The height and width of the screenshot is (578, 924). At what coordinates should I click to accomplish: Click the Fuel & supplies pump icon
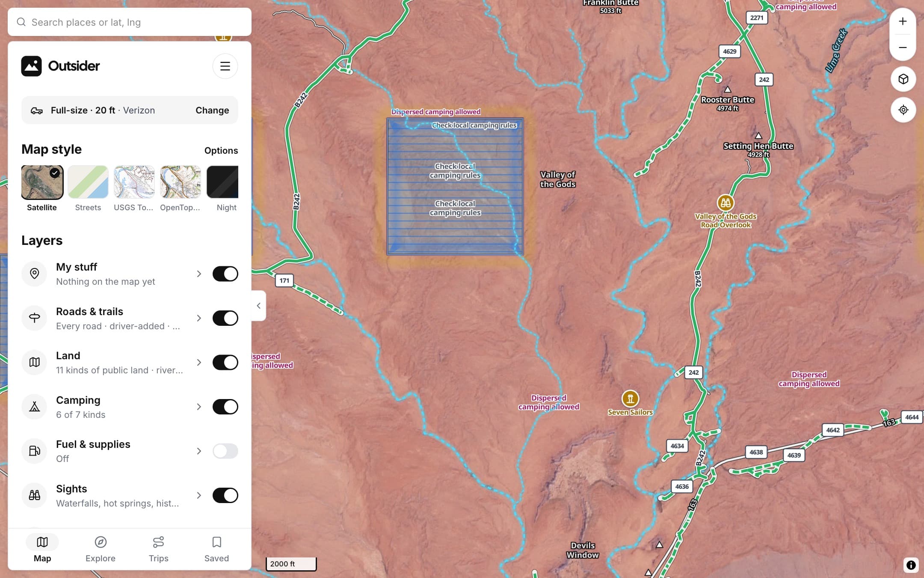(34, 451)
